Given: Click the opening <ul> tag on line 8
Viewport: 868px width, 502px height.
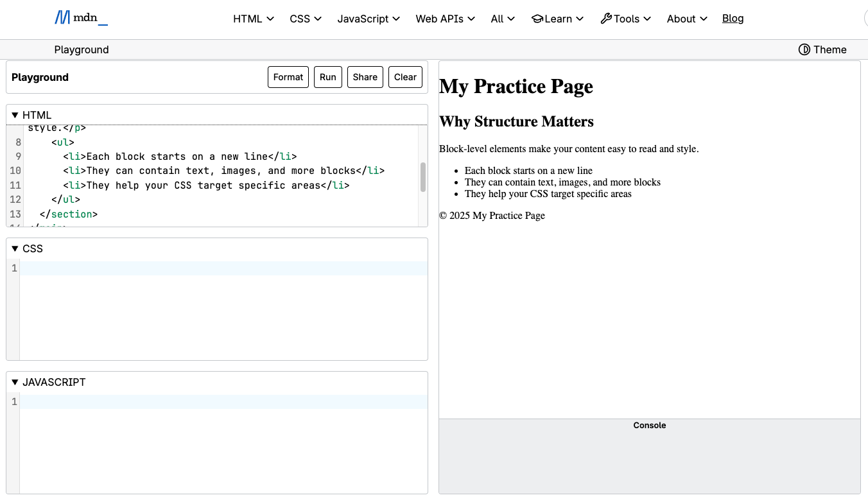Looking at the screenshot, I should pos(63,143).
